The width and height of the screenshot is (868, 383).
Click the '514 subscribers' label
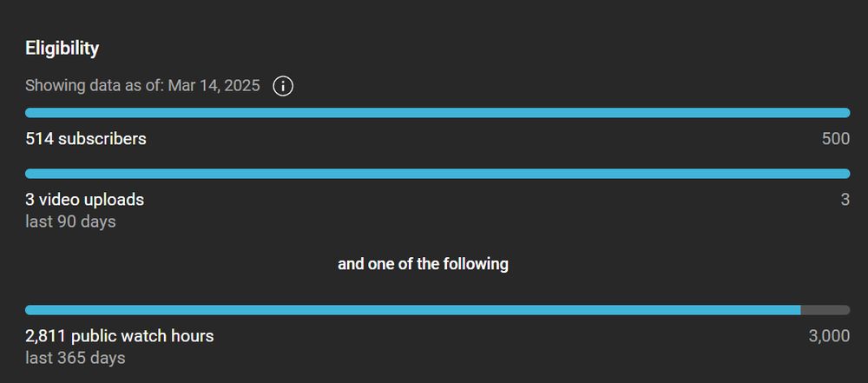[86, 138]
